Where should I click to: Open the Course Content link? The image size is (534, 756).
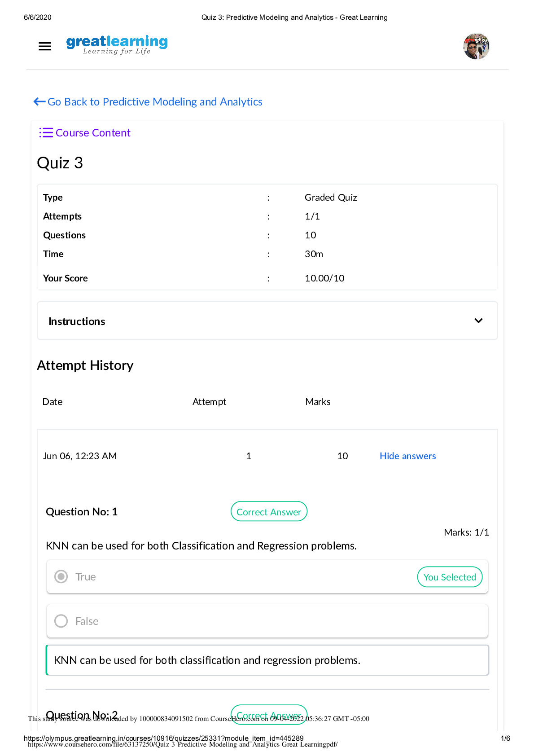coord(93,133)
